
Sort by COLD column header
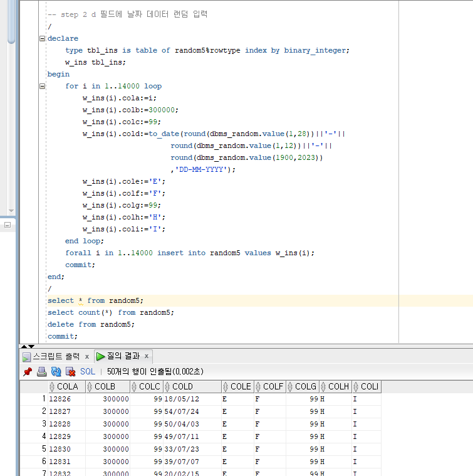192,386
